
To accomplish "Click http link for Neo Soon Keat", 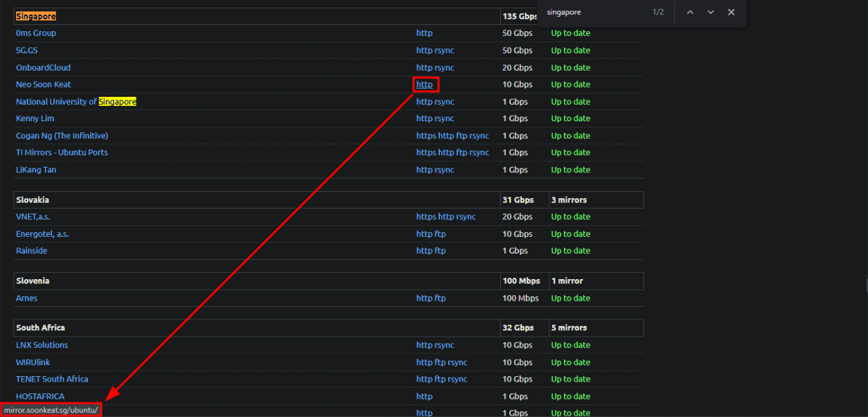I will point(424,85).
